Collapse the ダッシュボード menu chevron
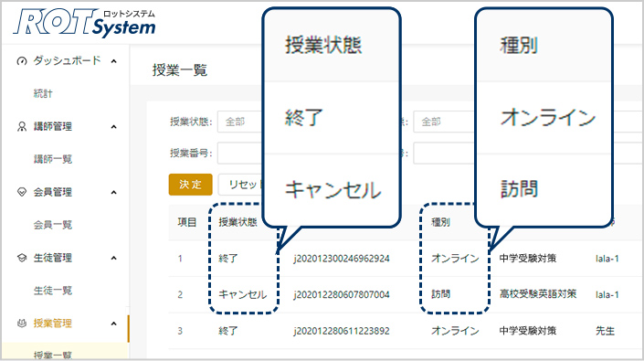 tap(114, 61)
